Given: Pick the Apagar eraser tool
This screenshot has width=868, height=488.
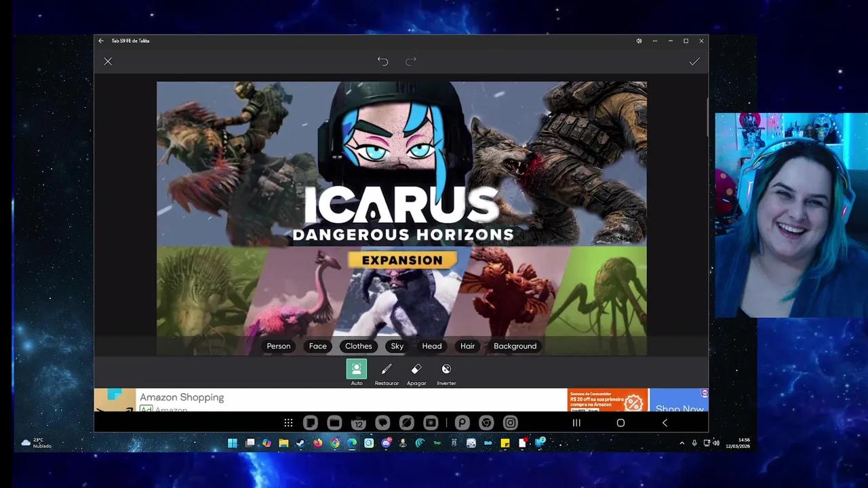Looking at the screenshot, I should 416,373.
